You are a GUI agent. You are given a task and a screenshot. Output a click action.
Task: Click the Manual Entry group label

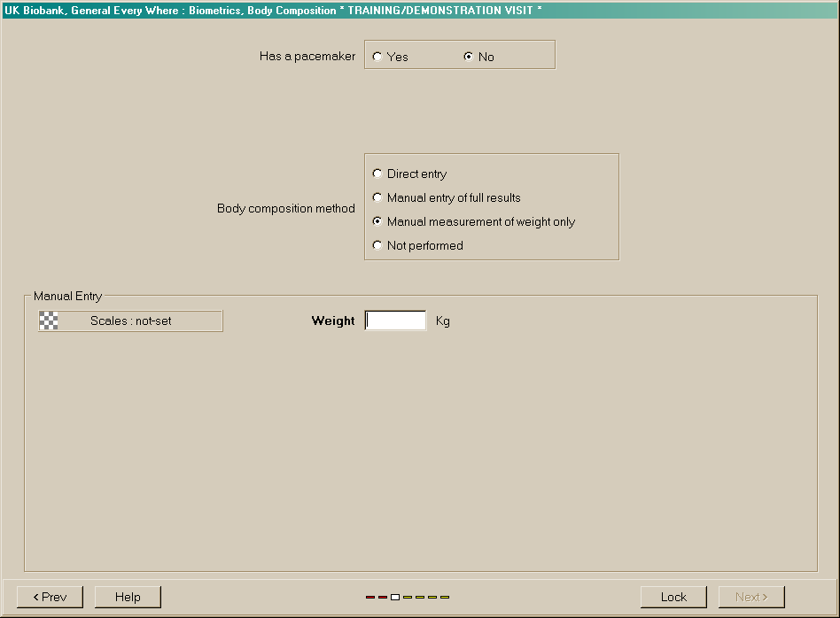[67, 296]
